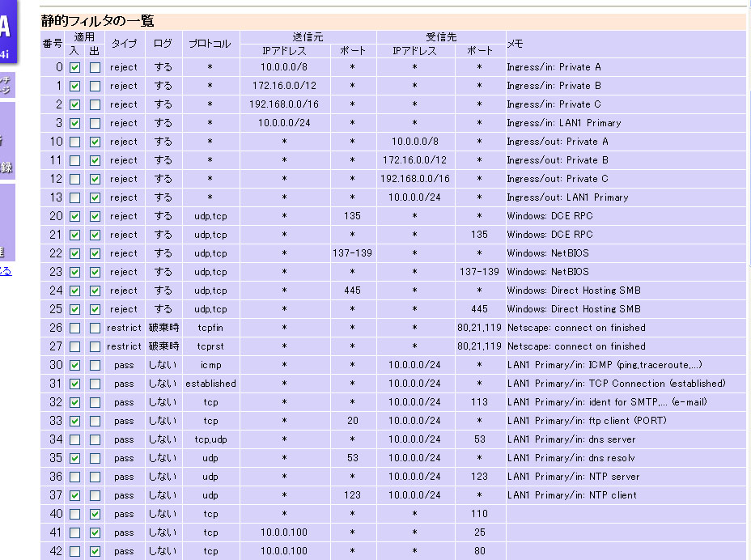Uncheck inbound checkbox for filter 0

74,67
